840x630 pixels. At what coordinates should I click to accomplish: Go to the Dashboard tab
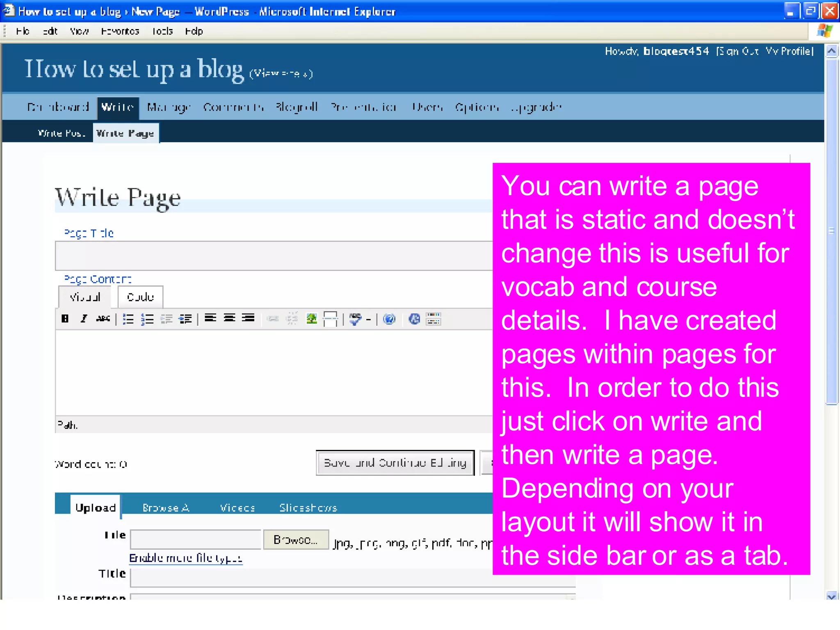pyautogui.click(x=58, y=107)
